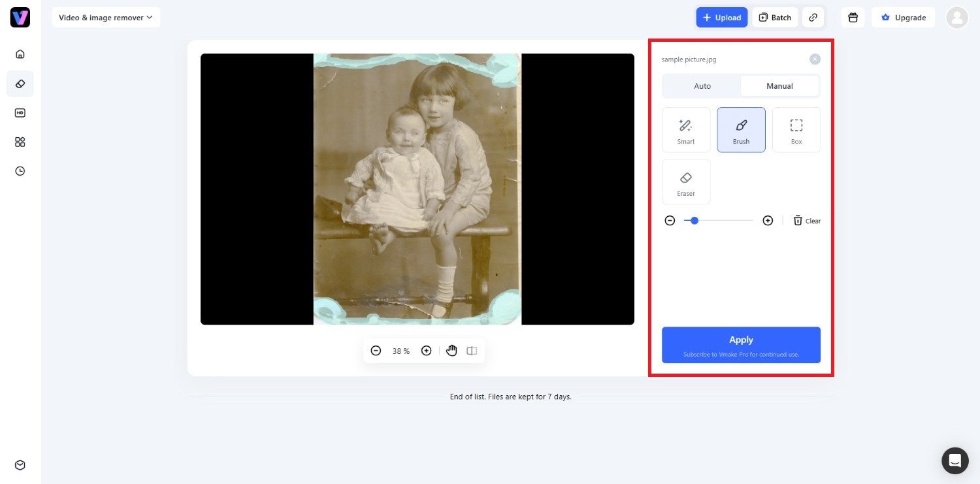Image resolution: width=980 pixels, height=484 pixels.
Task: Decrease brush size with minus icon
Action: point(670,221)
